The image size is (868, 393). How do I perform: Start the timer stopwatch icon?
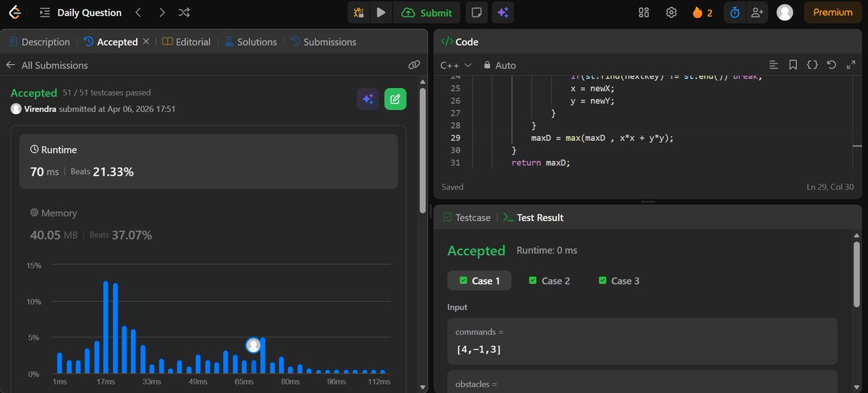click(x=735, y=12)
